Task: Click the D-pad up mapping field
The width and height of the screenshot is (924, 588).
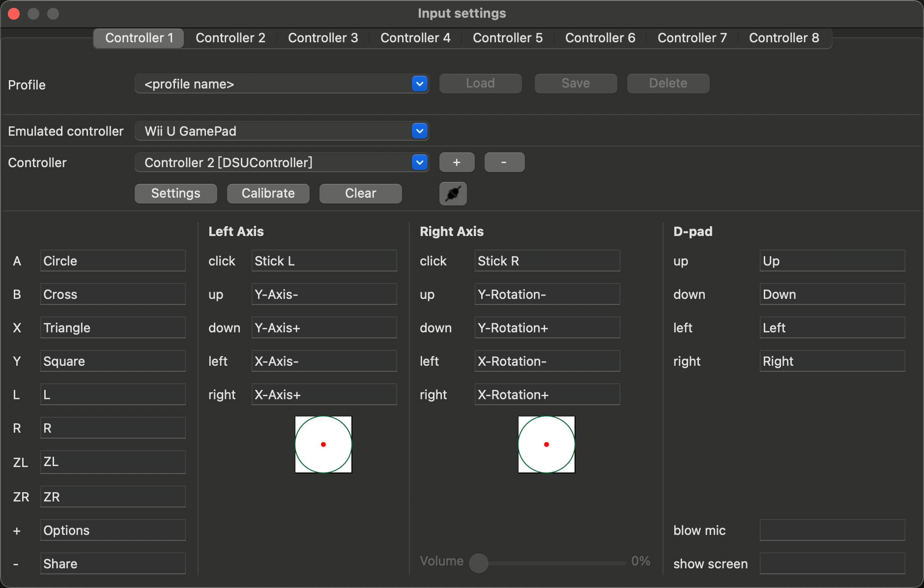Action: pyautogui.click(x=832, y=261)
